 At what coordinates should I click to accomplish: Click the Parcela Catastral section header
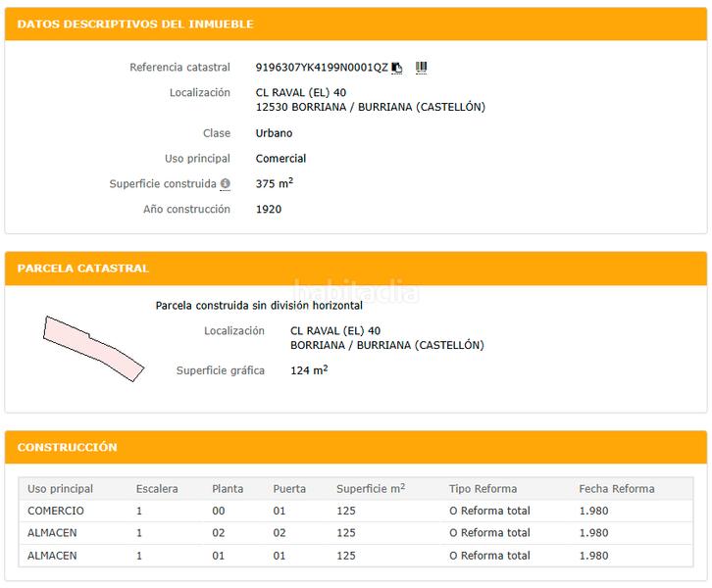(x=83, y=268)
